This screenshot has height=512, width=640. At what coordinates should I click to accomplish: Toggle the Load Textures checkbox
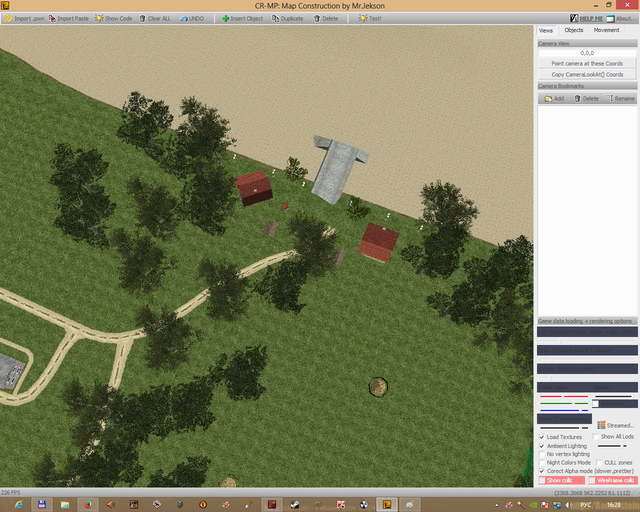(542, 437)
